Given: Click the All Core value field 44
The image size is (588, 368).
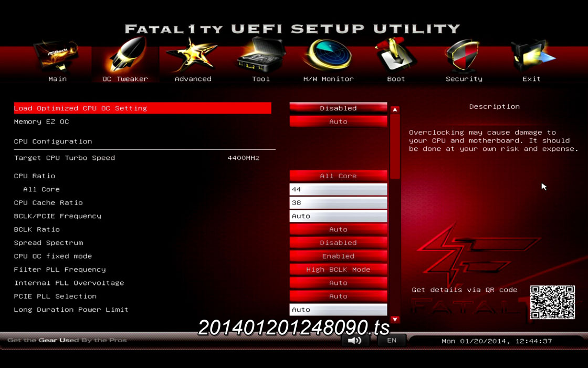Looking at the screenshot, I should point(338,189).
